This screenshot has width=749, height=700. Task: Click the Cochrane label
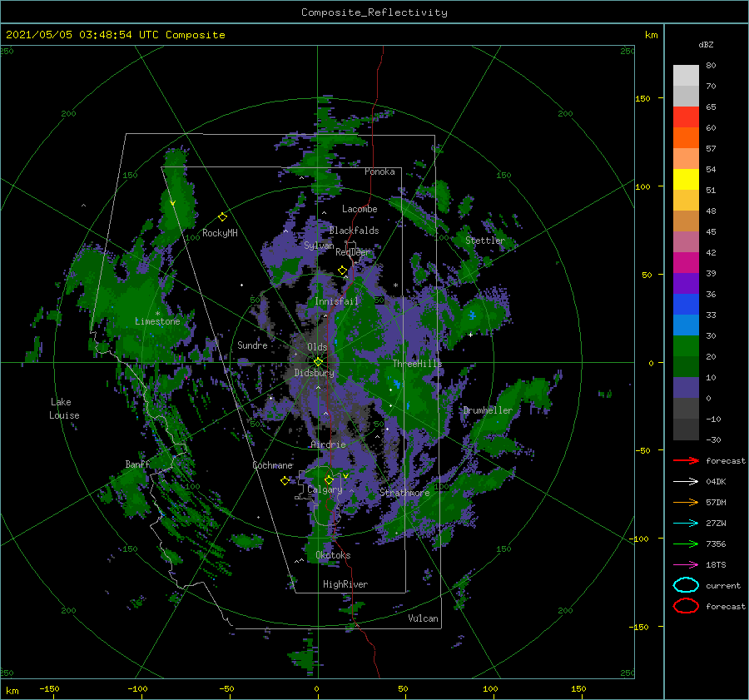click(x=272, y=465)
